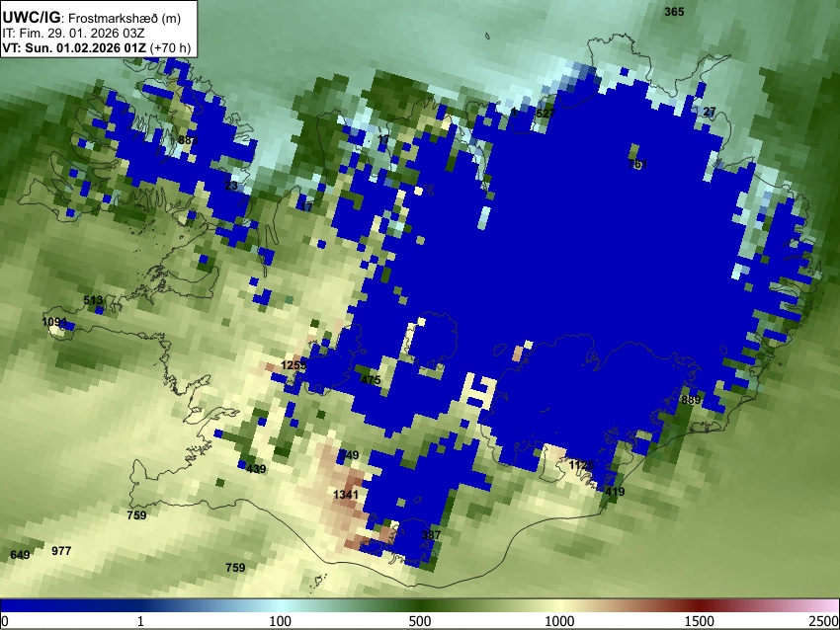Click the map value 977
The height and width of the screenshot is (630, 840).
(61, 551)
